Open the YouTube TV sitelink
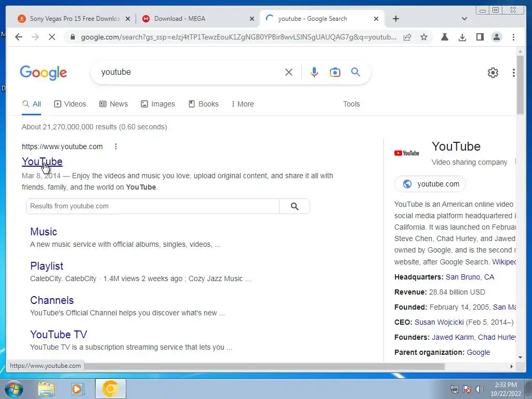532x399 pixels. click(59, 335)
